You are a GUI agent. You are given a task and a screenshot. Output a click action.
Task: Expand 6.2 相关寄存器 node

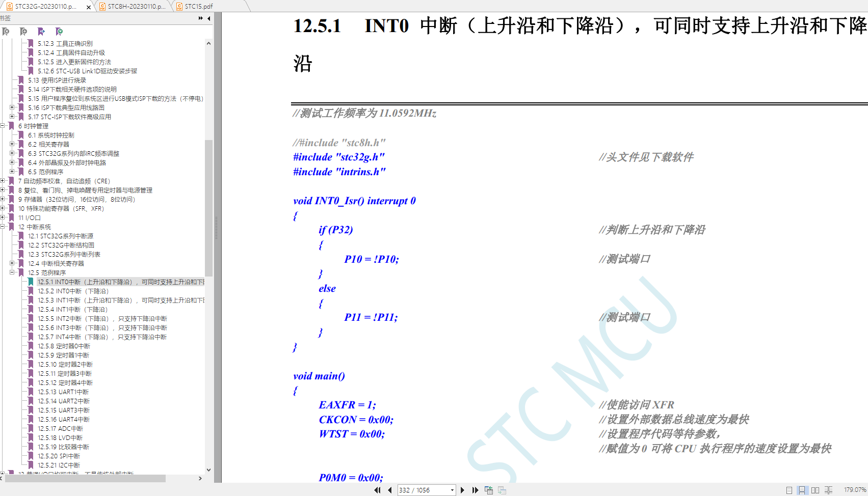click(x=12, y=144)
